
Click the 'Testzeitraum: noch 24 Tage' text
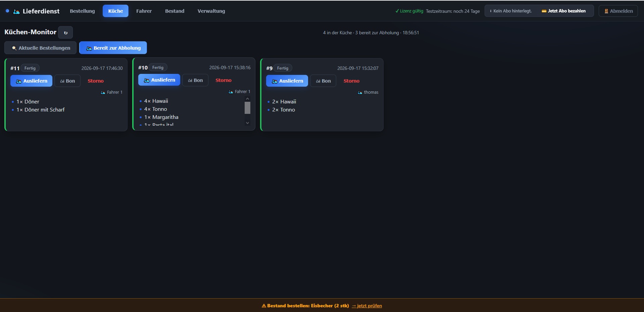click(453, 11)
